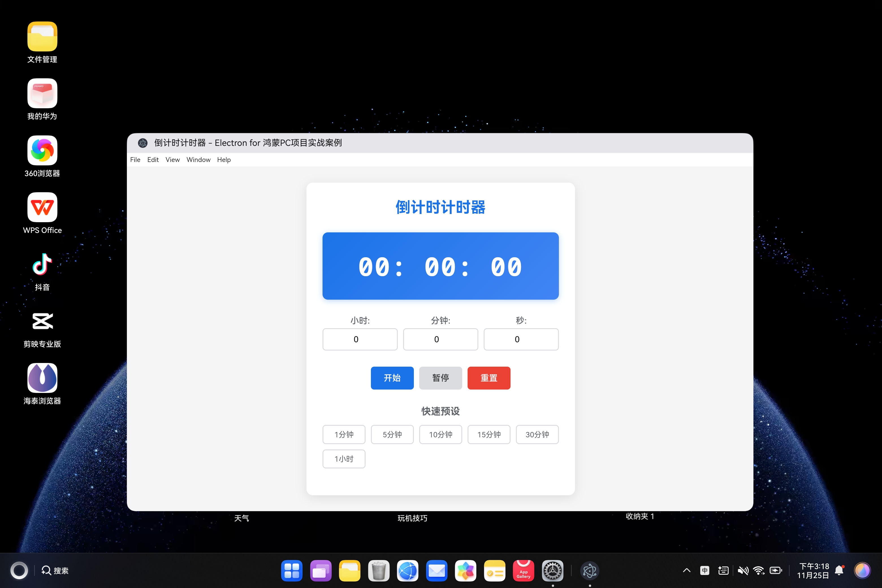Open the File menu
The image size is (882, 588).
(135, 159)
